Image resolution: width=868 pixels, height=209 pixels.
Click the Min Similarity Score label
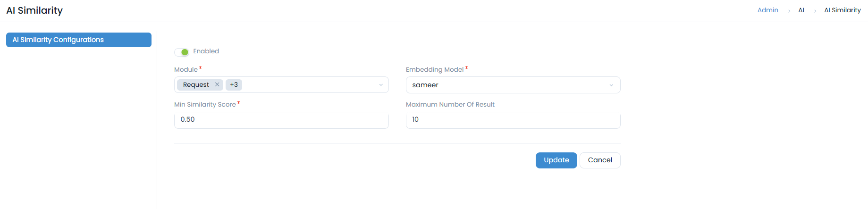tap(205, 105)
